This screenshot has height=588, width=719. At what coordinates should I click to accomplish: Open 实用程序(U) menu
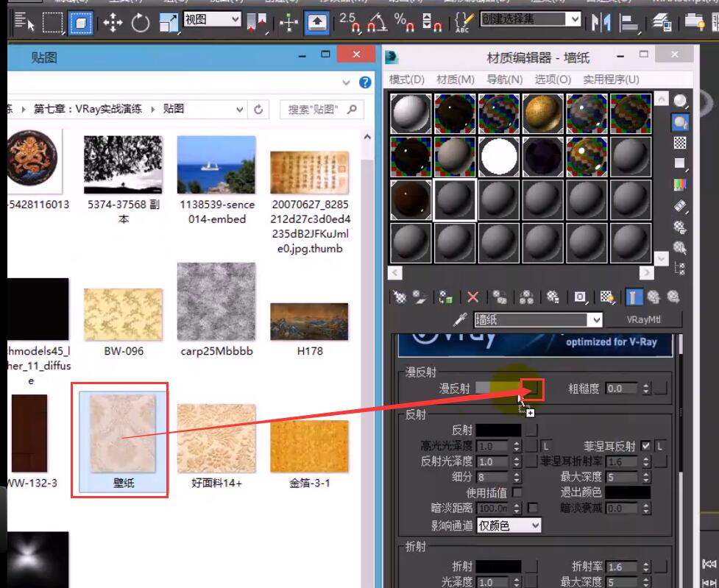pyautogui.click(x=611, y=79)
